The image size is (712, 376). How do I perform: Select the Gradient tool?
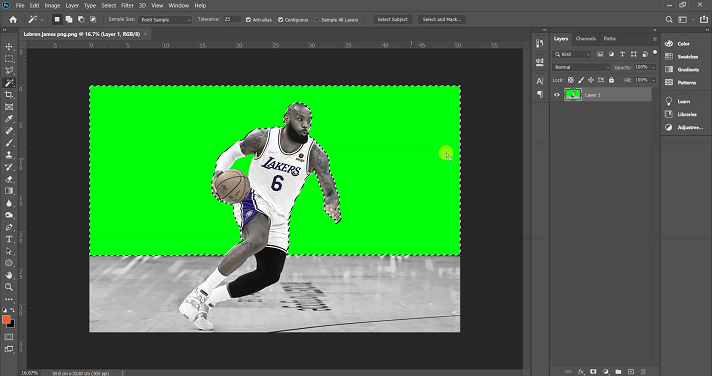(9, 191)
